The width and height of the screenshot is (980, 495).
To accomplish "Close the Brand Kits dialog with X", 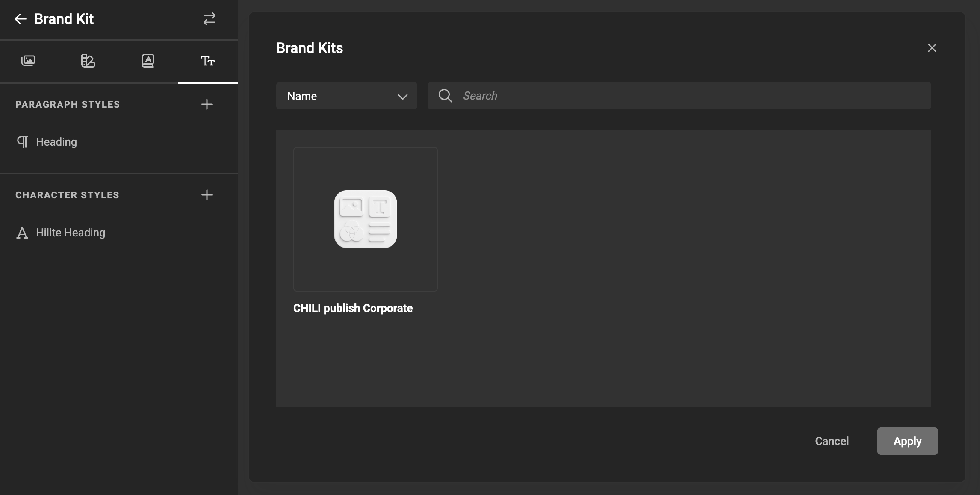I will pyautogui.click(x=932, y=47).
